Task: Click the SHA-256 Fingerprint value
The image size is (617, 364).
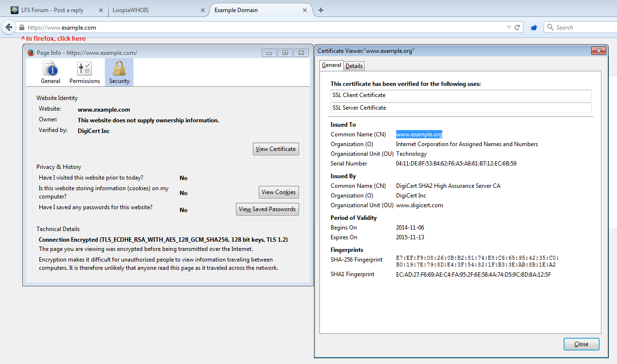Action: 476,261
